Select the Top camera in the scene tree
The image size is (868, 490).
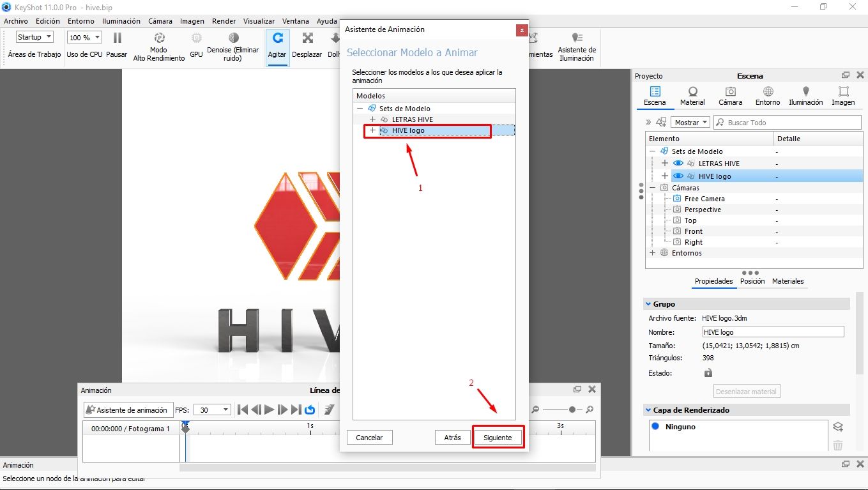click(690, 220)
